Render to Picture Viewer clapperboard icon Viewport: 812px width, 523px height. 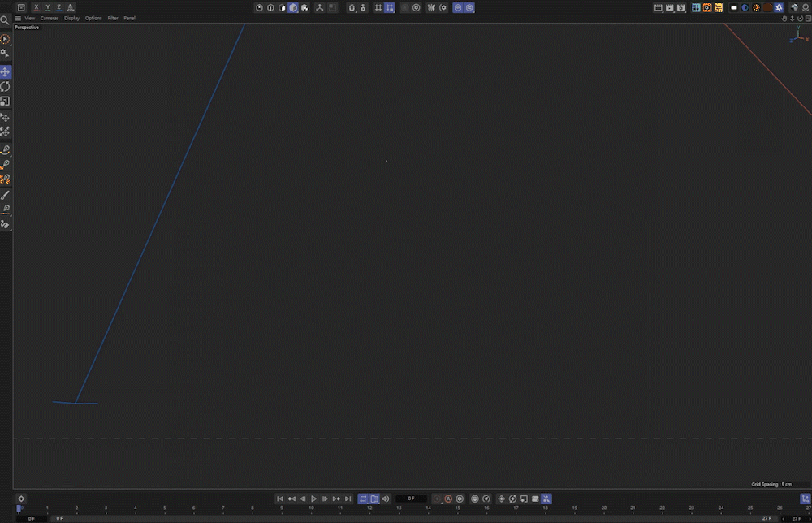(x=670, y=8)
